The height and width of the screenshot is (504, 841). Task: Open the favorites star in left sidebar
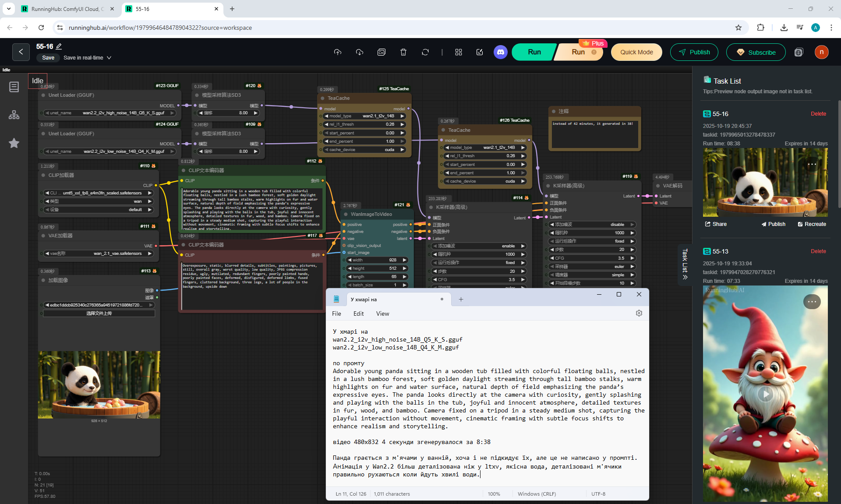click(x=14, y=143)
